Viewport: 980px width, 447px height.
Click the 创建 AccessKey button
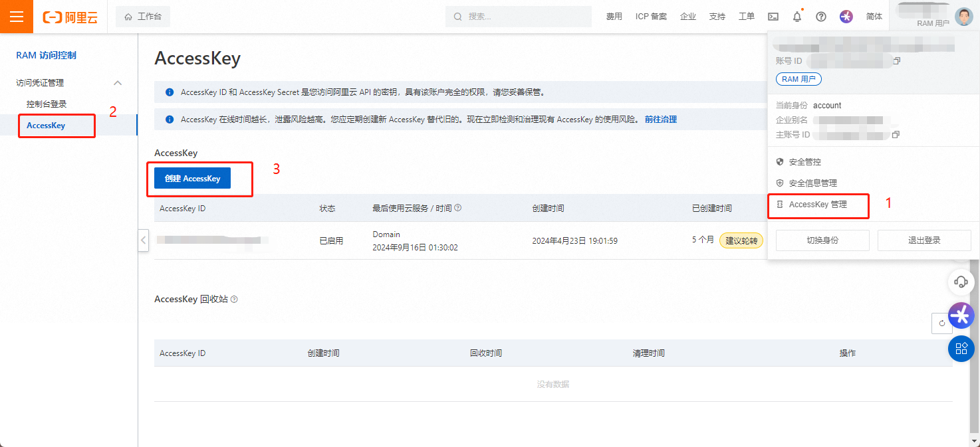pos(192,178)
